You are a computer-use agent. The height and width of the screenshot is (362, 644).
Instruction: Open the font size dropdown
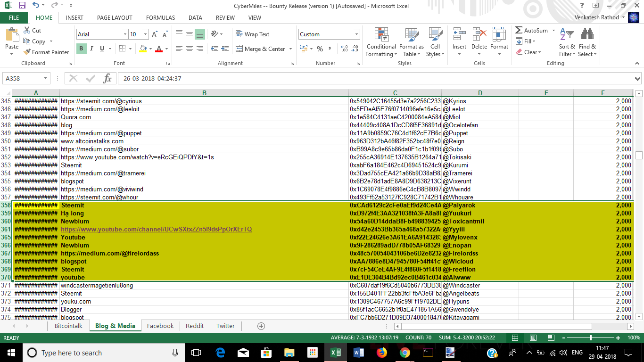click(146, 34)
